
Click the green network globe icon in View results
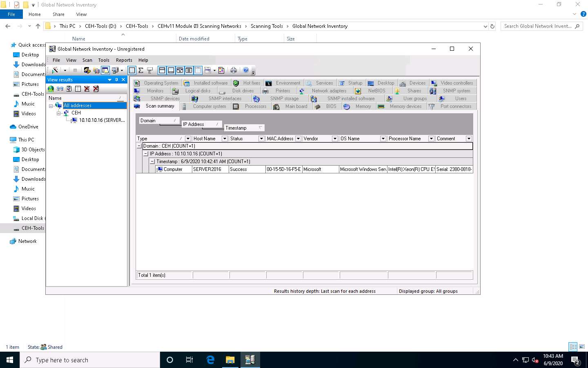(51, 89)
